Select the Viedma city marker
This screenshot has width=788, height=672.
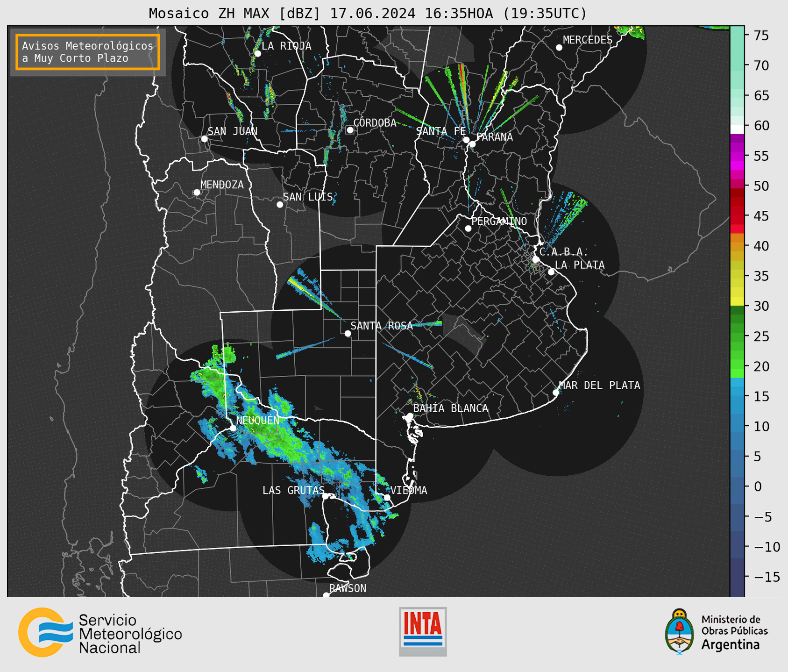pyautogui.click(x=387, y=498)
